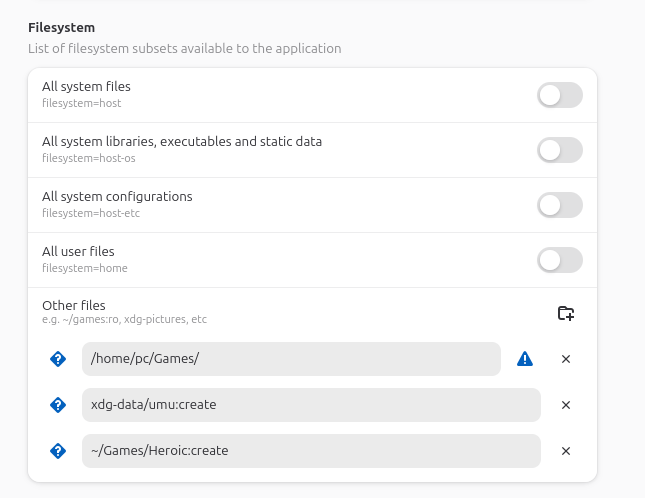Remove the xdg-data/umu:create entry

566,405
